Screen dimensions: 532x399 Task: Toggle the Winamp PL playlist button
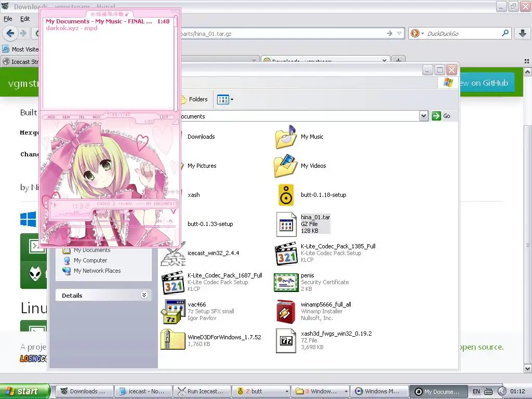(x=170, y=221)
